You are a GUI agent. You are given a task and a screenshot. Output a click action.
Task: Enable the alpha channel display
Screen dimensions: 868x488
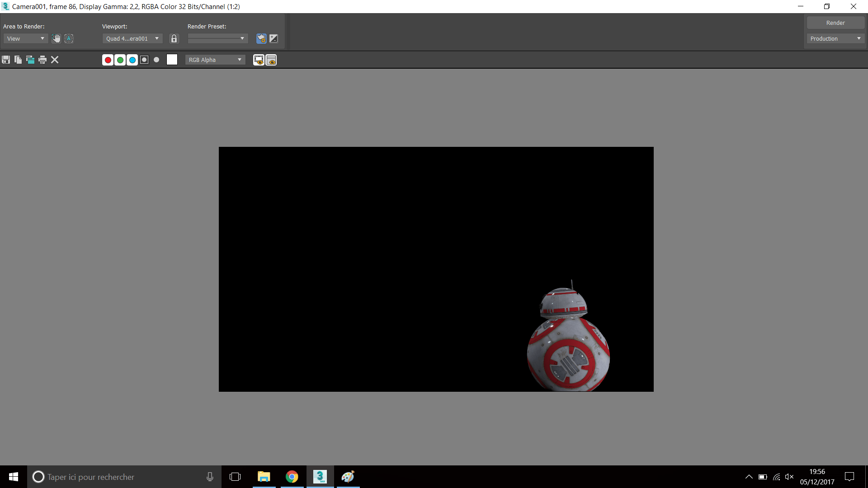point(144,60)
